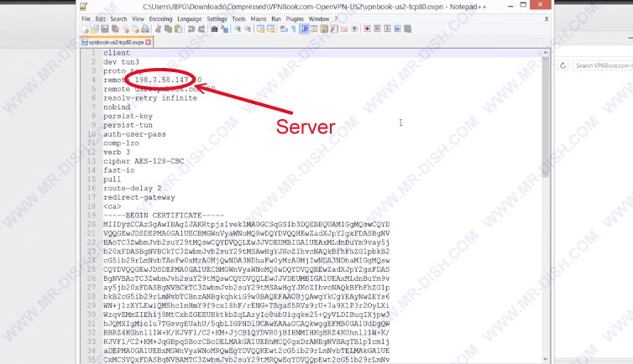633x364 pixels.
Task: Create a new document with the New icon
Action: click(85, 29)
